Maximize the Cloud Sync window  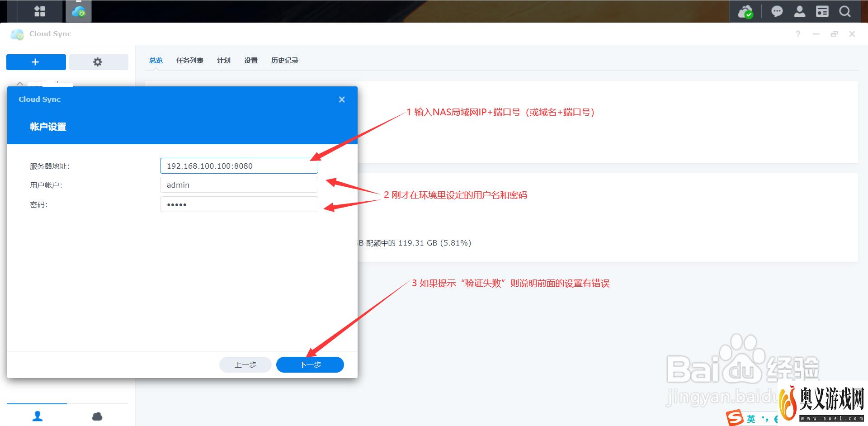834,34
